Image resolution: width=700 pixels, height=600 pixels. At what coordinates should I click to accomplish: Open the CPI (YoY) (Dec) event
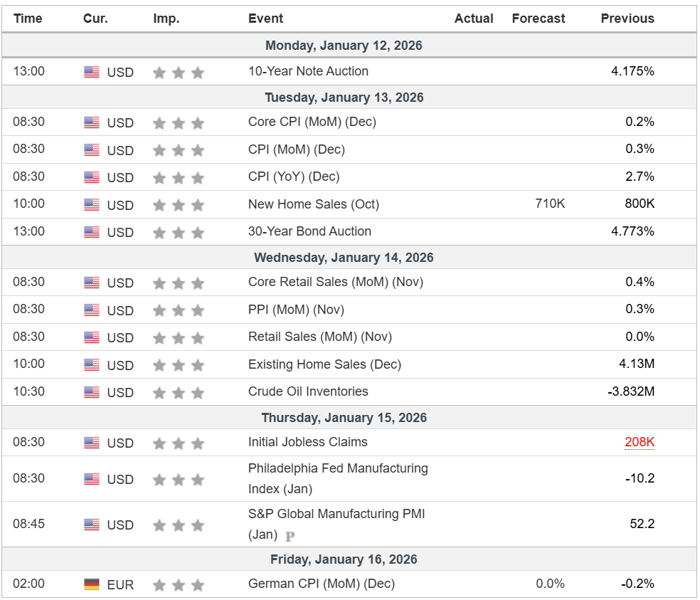(293, 177)
